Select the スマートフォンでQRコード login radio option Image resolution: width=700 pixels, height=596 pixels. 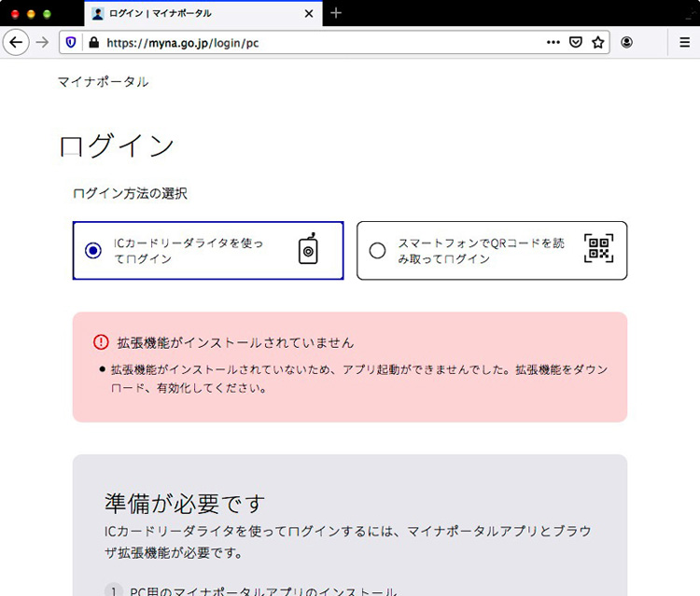point(377,250)
